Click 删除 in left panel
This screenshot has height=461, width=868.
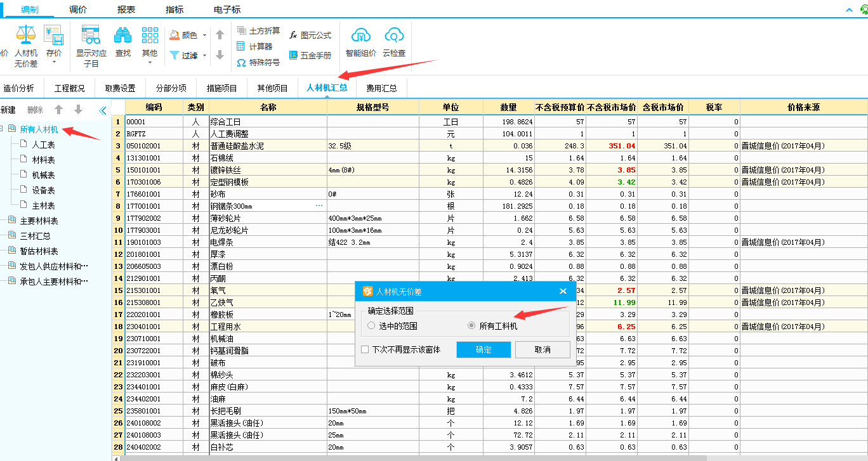35,110
